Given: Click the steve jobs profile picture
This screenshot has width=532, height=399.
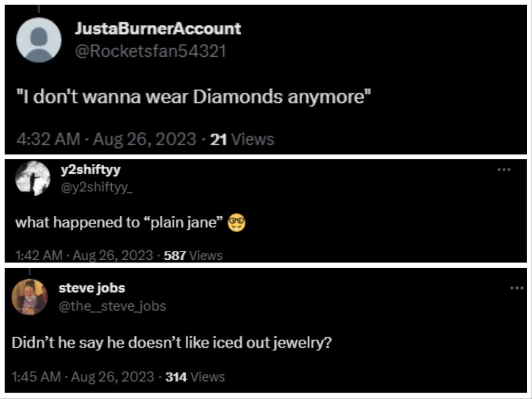Looking at the screenshot, I should [x=29, y=297].
